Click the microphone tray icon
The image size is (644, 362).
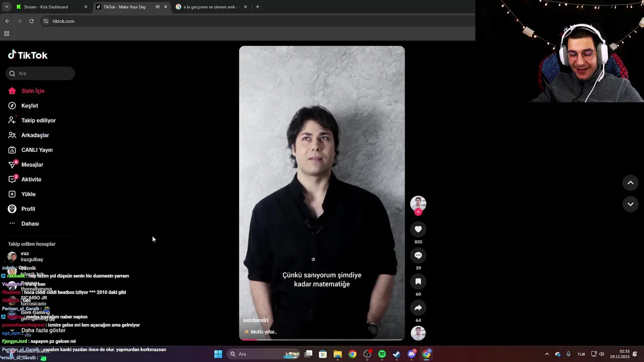[569, 354]
